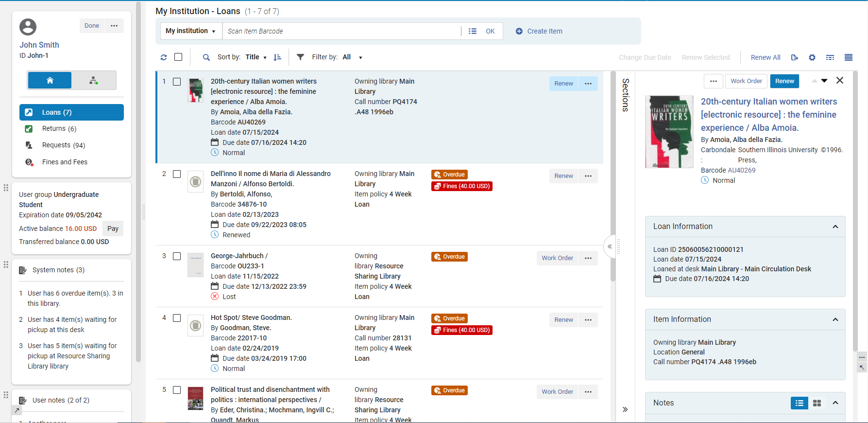This screenshot has width=868, height=423.
Task: Open the loans list settings gear
Action: [x=812, y=57]
